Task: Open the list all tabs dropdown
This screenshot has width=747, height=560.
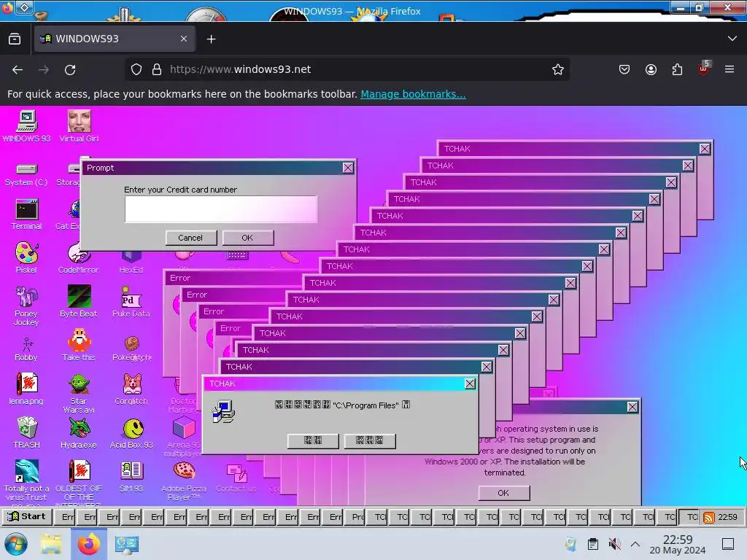Action: 732,39
